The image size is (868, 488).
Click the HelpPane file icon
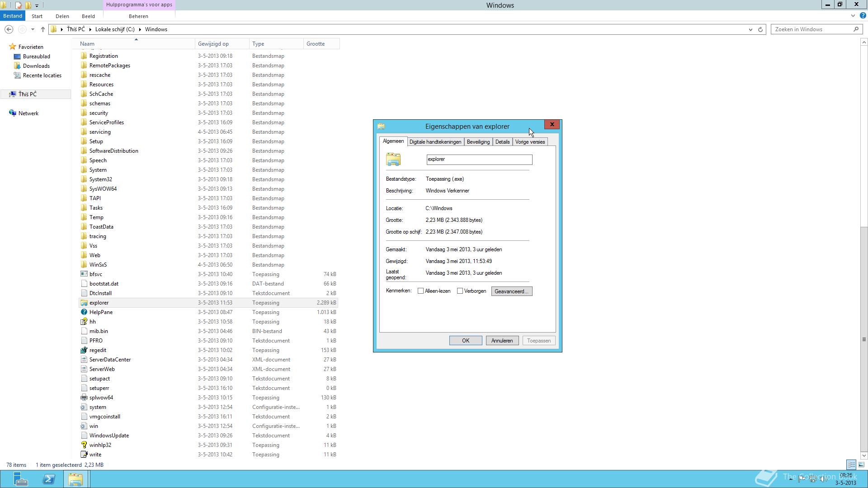[84, 312]
